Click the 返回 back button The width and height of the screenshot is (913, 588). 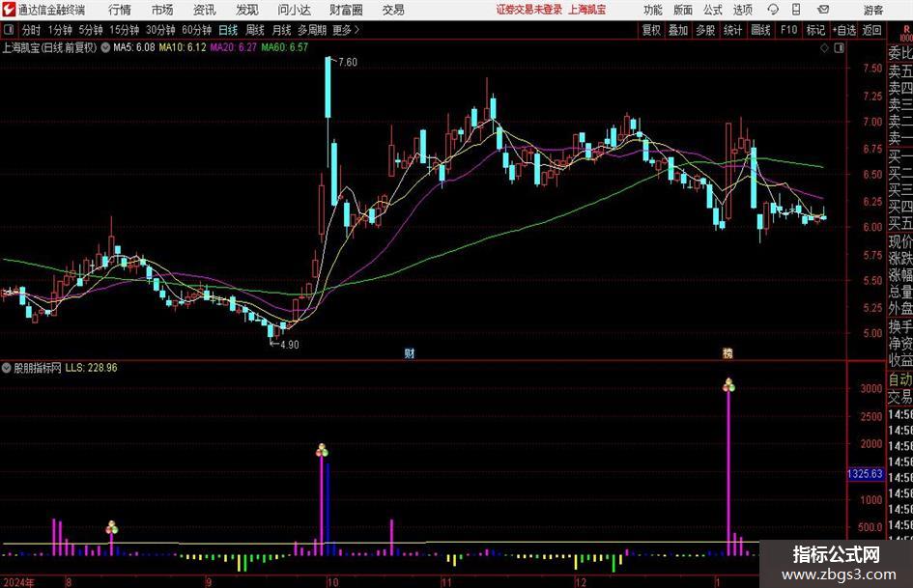coord(871,30)
